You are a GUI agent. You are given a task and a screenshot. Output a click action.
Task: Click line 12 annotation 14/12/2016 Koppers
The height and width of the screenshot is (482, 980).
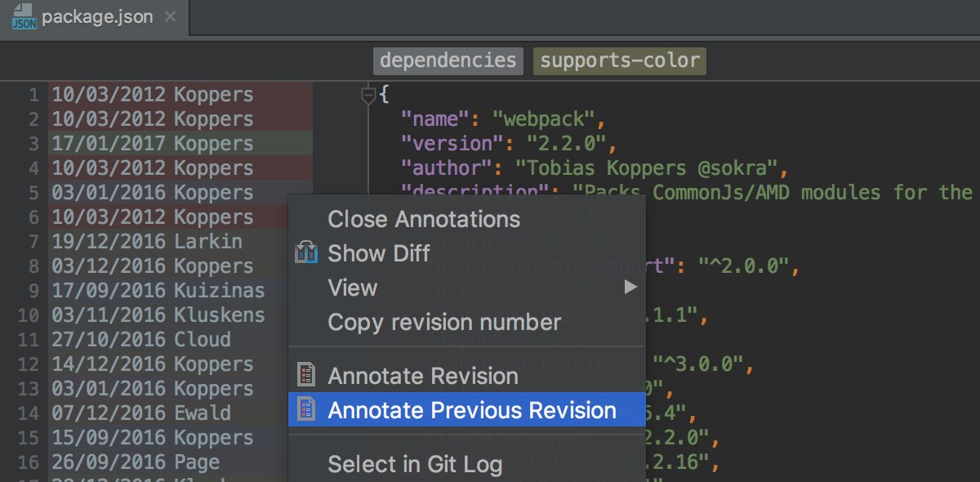pos(153,364)
